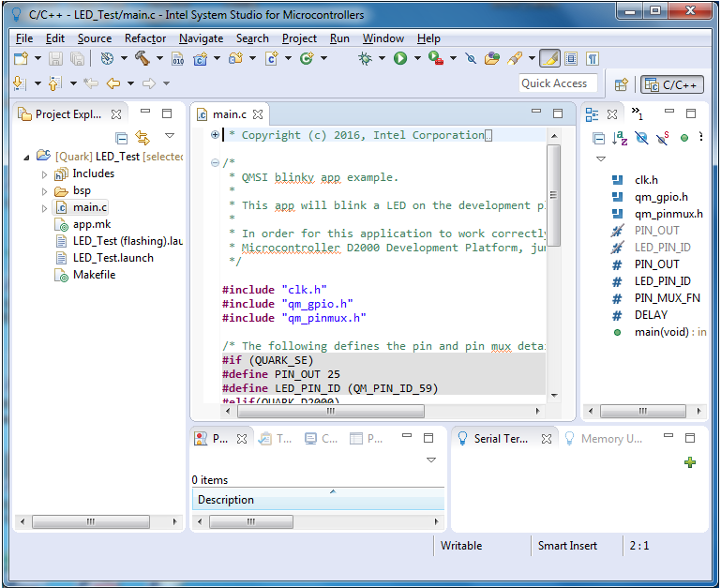Toggle Mark Occurrences highlighter button

549,58
